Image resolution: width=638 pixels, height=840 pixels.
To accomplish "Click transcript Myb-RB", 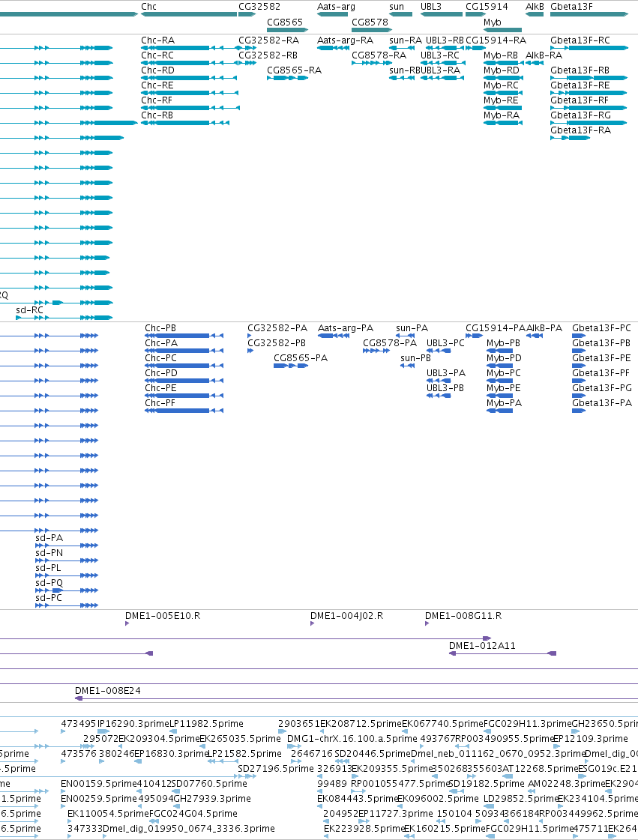I will pyautogui.click(x=501, y=55).
